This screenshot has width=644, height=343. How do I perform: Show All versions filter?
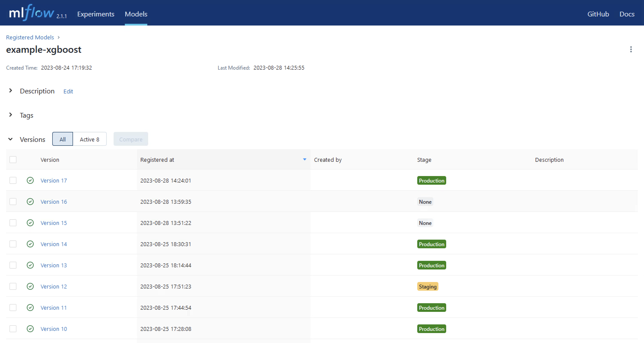pos(62,139)
